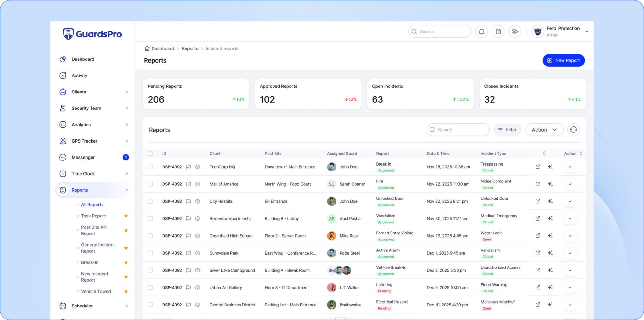
Task: Click the AI sparkle icon for City Hospital row
Action: [x=550, y=201]
